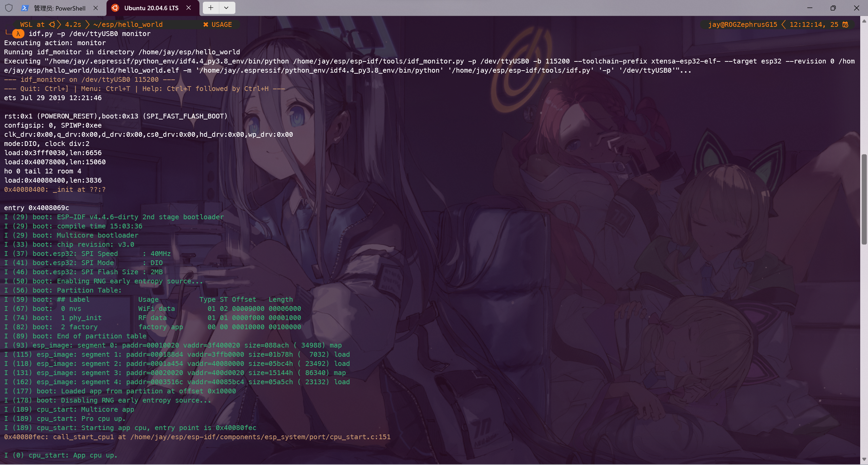This screenshot has height=465, width=868.
Task: Click the 'call_start_cpu1 at' cpu_start.c:151 line
Action: [197, 437]
